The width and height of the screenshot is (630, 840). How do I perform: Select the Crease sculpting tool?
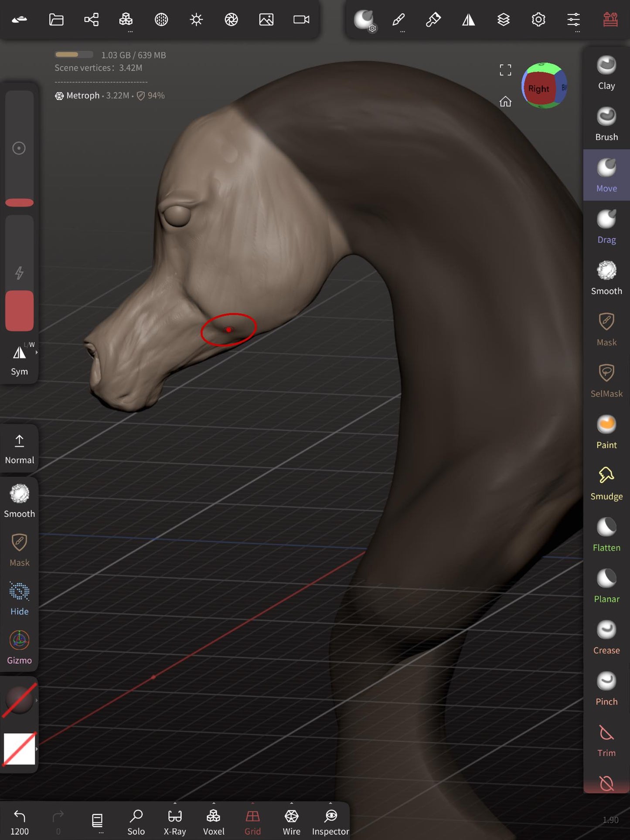[606, 637]
